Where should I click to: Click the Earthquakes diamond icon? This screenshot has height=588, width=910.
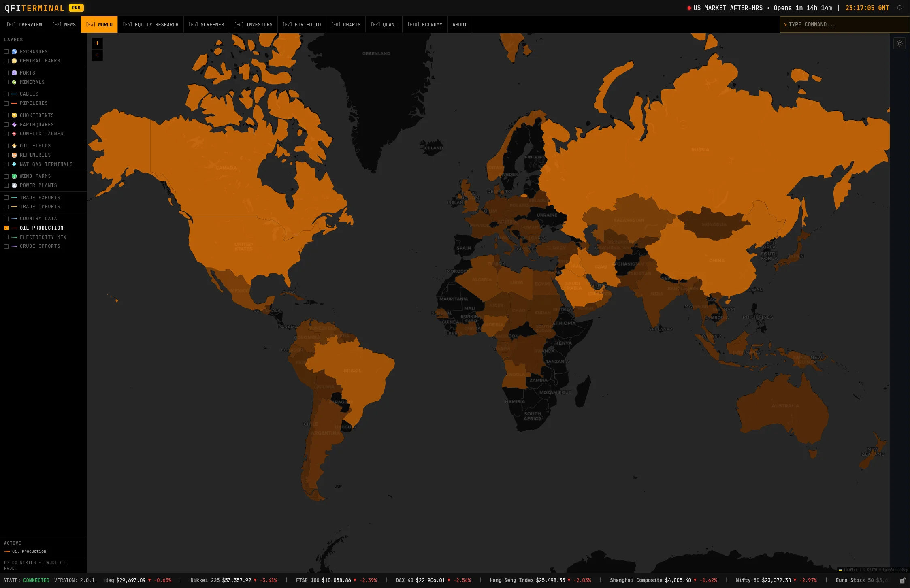14,125
